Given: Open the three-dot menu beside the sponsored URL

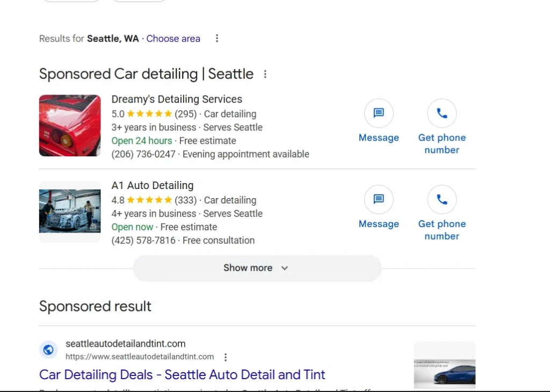Looking at the screenshot, I should pyautogui.click(x=226, y=356).
